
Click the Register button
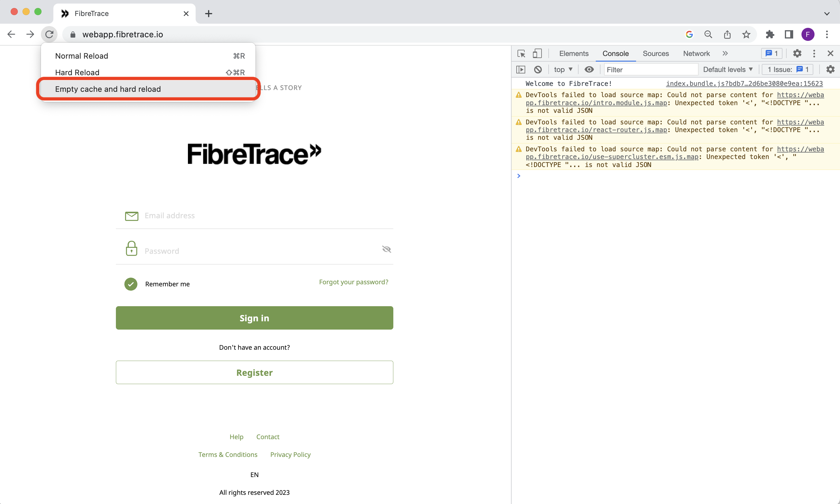coord(254,373)
